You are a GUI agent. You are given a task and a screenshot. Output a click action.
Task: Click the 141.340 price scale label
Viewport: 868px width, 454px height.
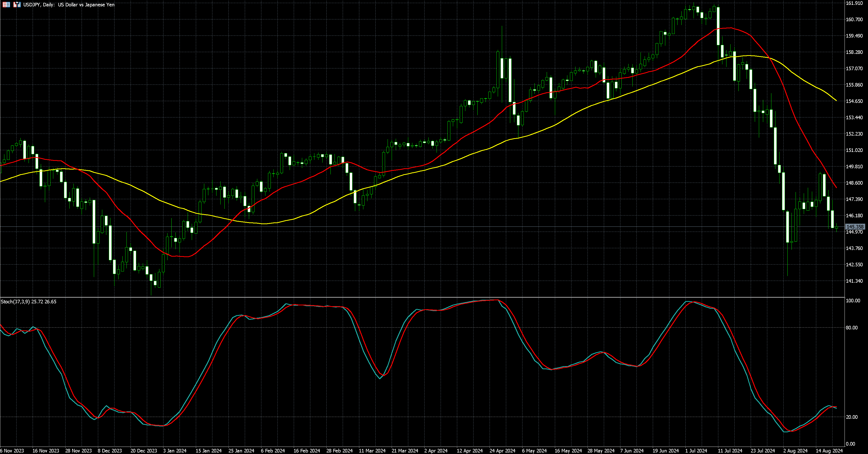[854, 281]
